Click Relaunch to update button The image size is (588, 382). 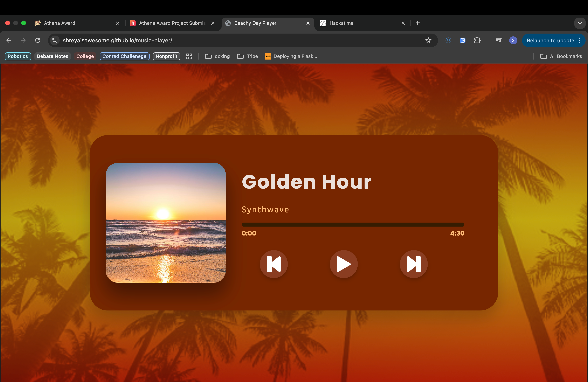(550, 41)
